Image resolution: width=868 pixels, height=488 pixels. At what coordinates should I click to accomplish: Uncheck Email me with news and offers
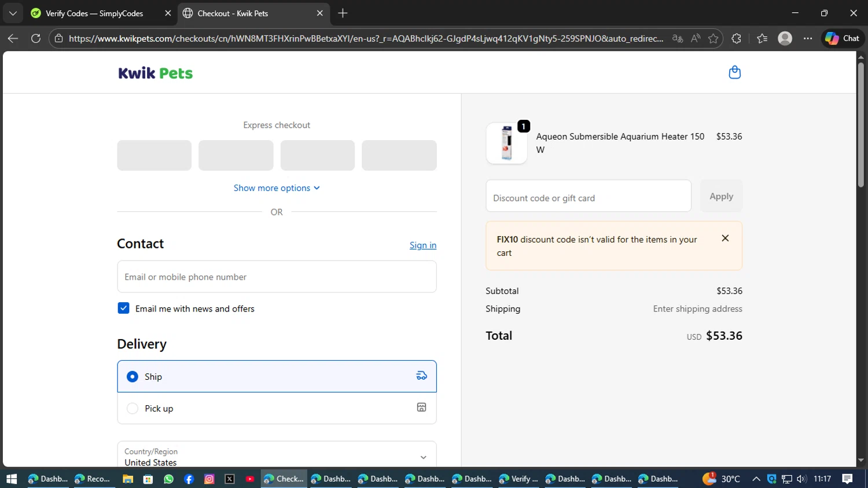(x=123, y=308)
